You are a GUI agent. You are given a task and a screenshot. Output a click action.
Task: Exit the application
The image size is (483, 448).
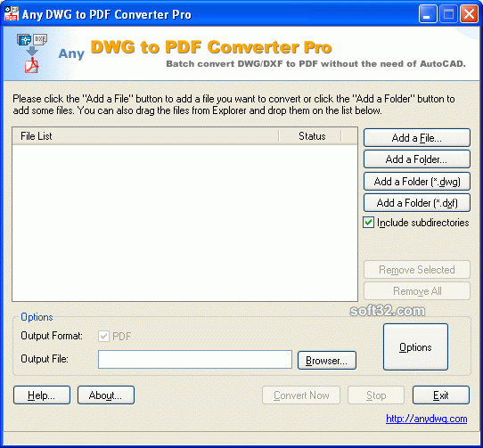pos(441,395)
